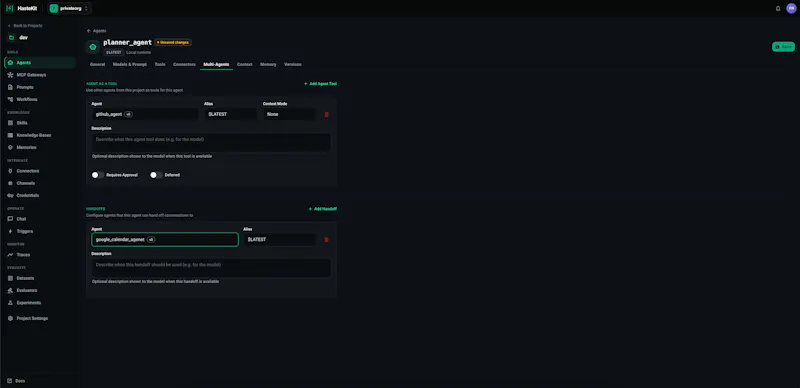Viewport: 800px width, 388px height.
Task: Open Workflows in the sidebar
Action: click(40, 100)
